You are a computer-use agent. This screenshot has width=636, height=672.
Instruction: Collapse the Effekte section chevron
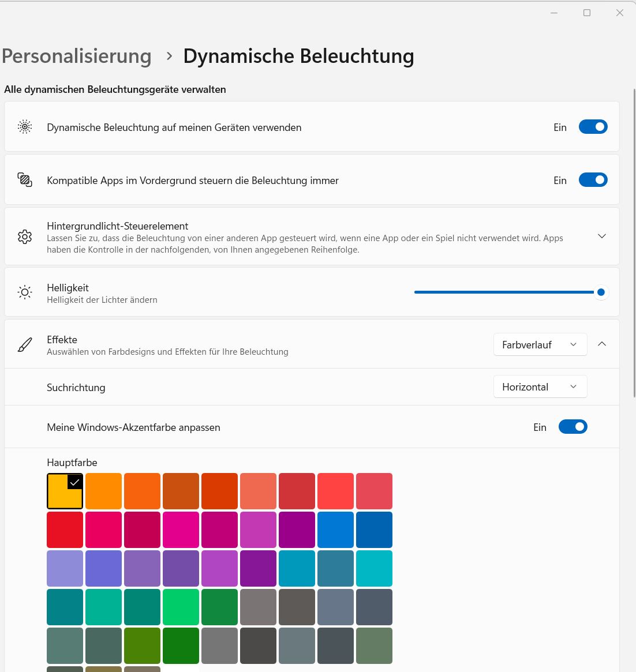click(x=602, y=344)
